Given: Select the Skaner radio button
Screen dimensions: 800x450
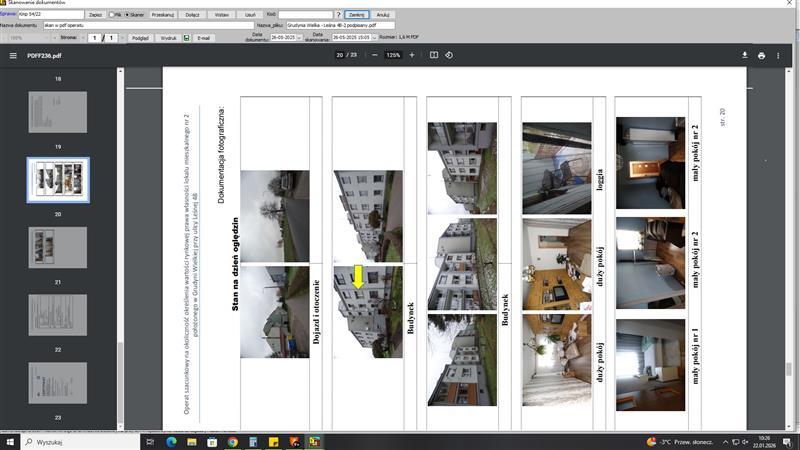Looking at the screenshot, I should pos(128,15).
